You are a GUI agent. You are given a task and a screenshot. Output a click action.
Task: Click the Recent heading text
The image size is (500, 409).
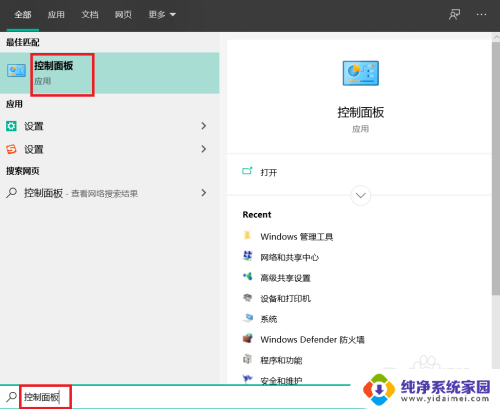point(257,215)
